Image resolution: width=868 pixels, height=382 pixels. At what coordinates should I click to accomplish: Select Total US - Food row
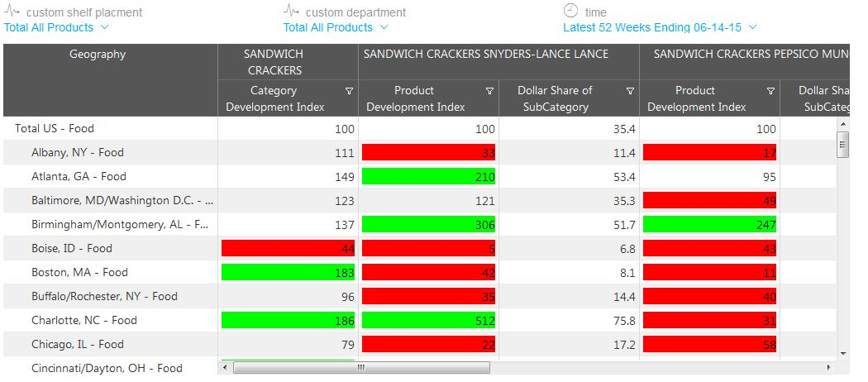[55, 129]
